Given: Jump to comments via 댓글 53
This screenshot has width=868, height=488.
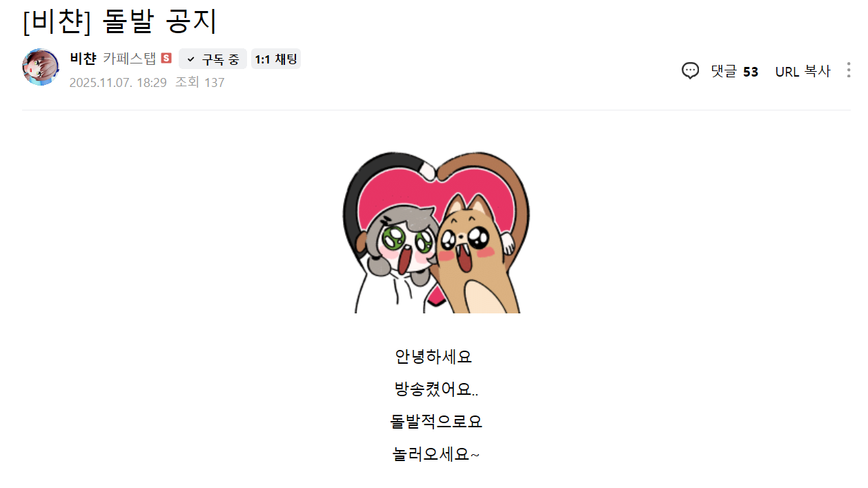Looking at the screenshot, I should [735, 71].
